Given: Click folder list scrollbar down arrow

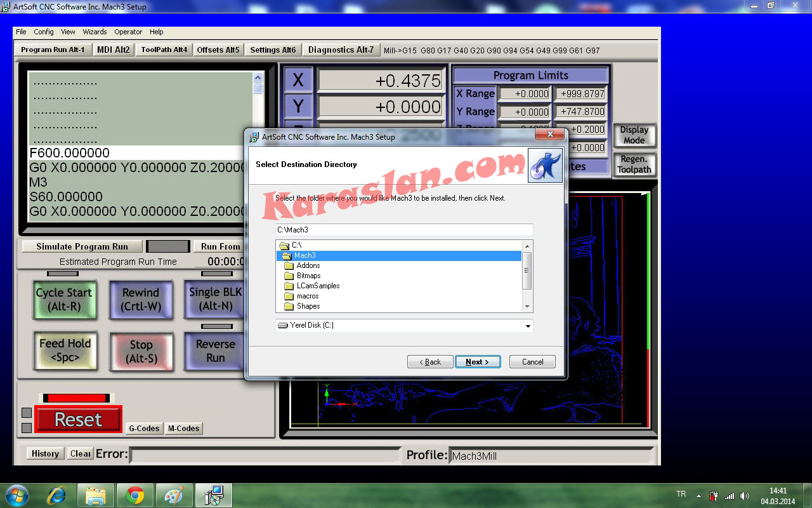Looking at the screenshot, I should click(x=527, y=307).
